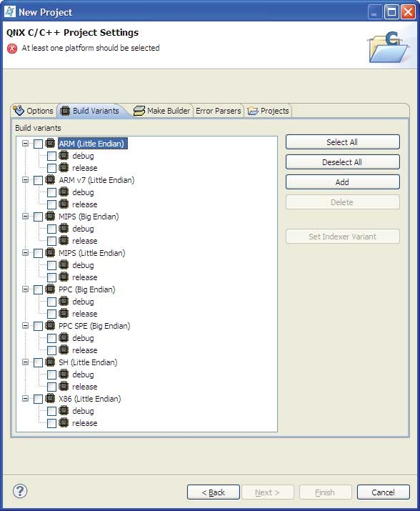
Task: Tick the MIPS (Big Endian) platform checkbox
Action: pyautogui.click(x=38, y=217)
